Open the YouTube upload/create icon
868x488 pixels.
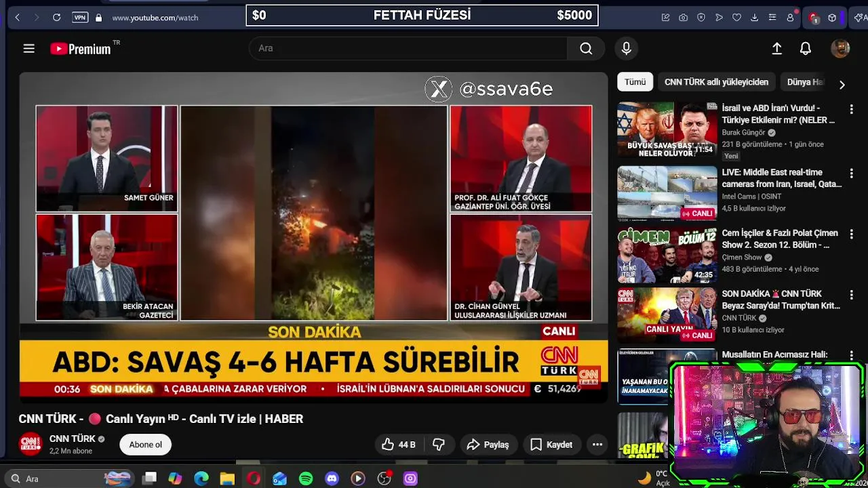pos(777,48)
